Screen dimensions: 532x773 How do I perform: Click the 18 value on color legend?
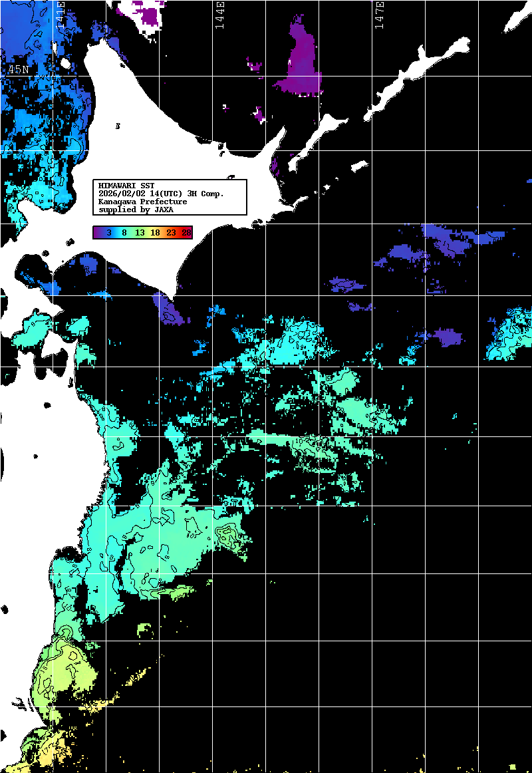155,233
